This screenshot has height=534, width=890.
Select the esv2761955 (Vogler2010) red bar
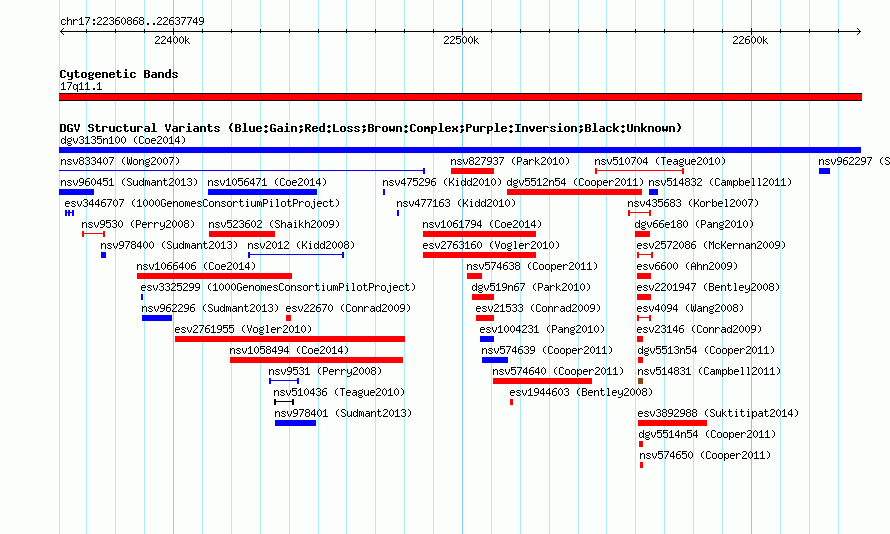[290, 339]
